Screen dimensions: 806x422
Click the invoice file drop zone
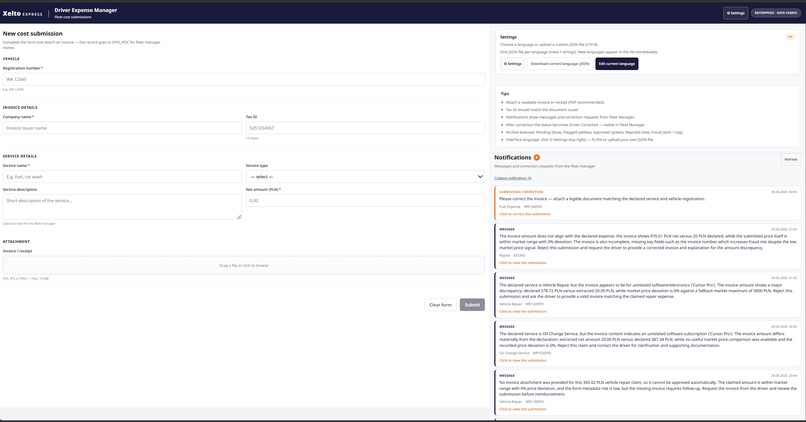tap(244, 265)
